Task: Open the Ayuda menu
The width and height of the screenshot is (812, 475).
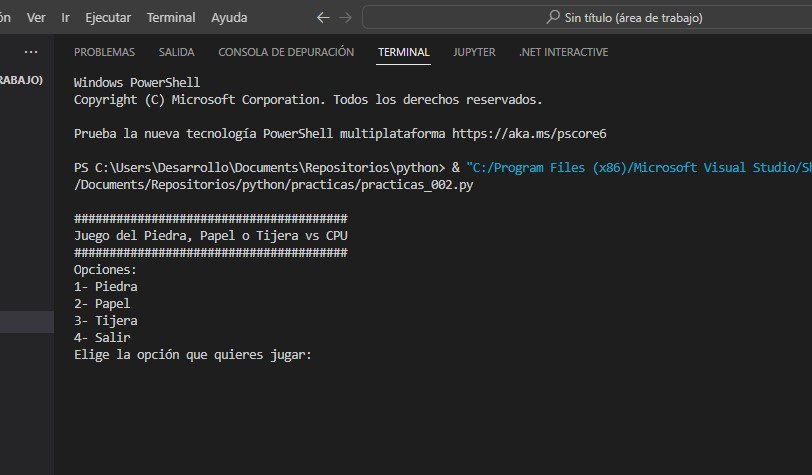Action: pos(229,18)
